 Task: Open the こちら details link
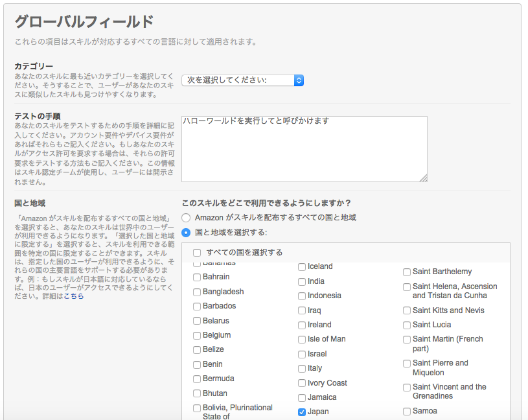pyautogui.click(x=74, y=296)
